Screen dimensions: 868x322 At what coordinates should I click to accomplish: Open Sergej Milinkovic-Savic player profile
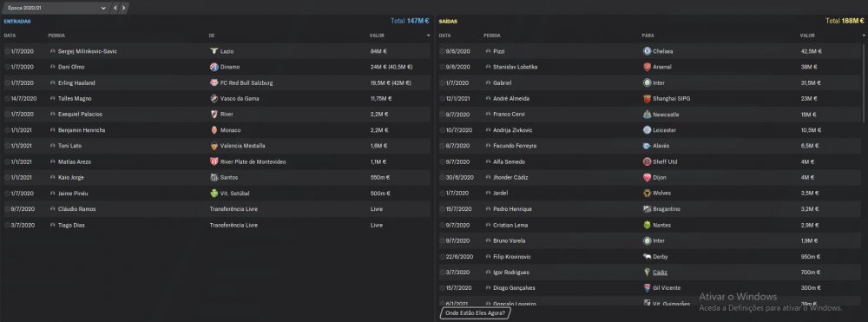click(x=88, y=51)
